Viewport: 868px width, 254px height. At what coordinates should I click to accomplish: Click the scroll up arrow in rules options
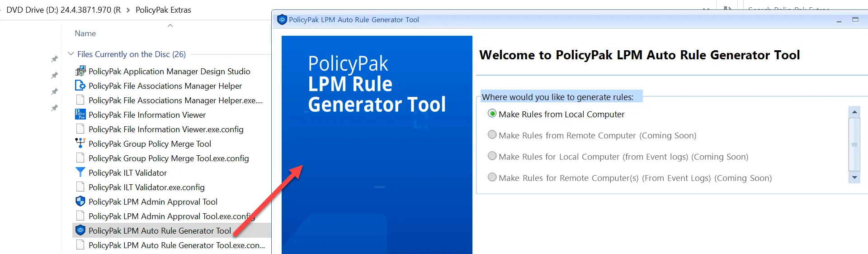[854, 112]
